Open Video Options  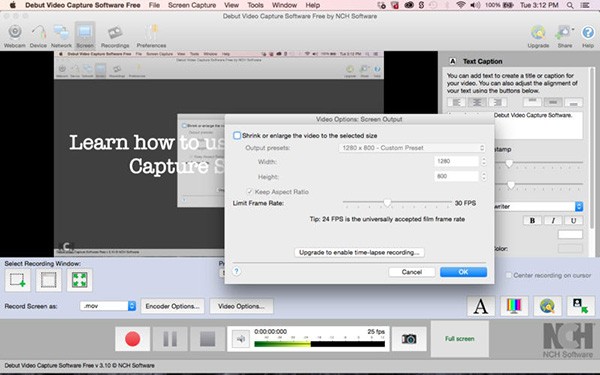[x=241, y=306]
